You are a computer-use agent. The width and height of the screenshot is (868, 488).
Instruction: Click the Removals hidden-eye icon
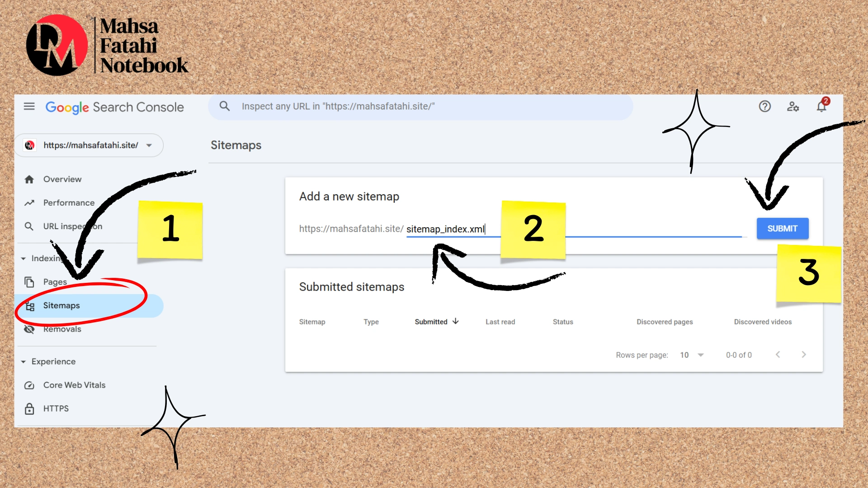click(29, 329)
